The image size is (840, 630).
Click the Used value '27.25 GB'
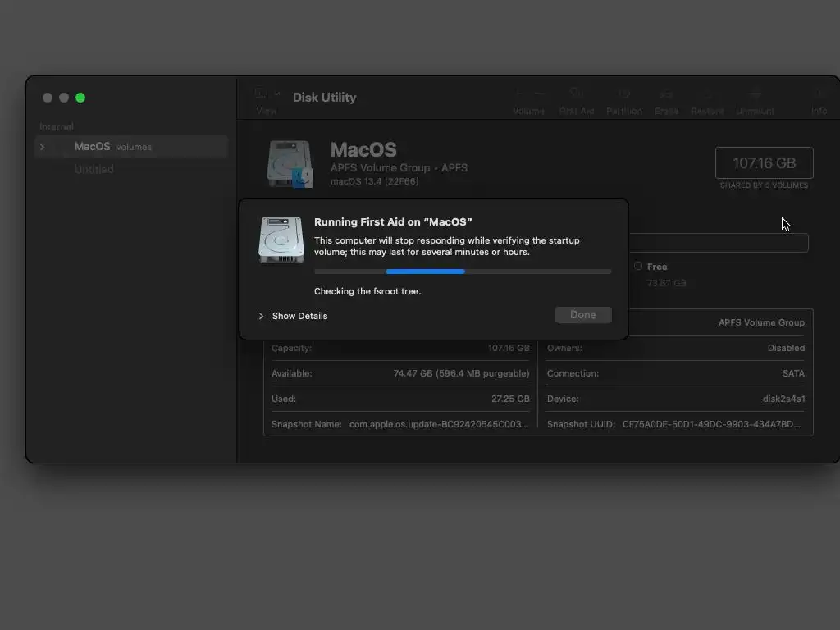click(510, 399)
